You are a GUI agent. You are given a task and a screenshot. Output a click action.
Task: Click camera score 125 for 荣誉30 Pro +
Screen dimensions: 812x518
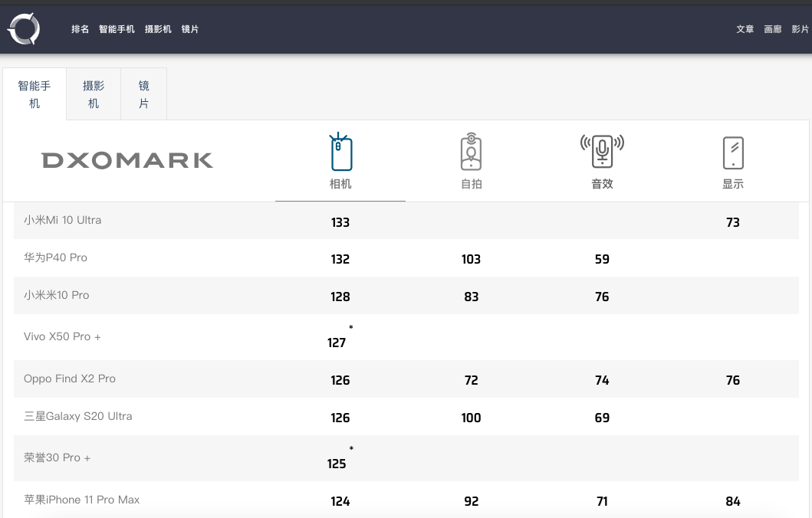(337, 464)
